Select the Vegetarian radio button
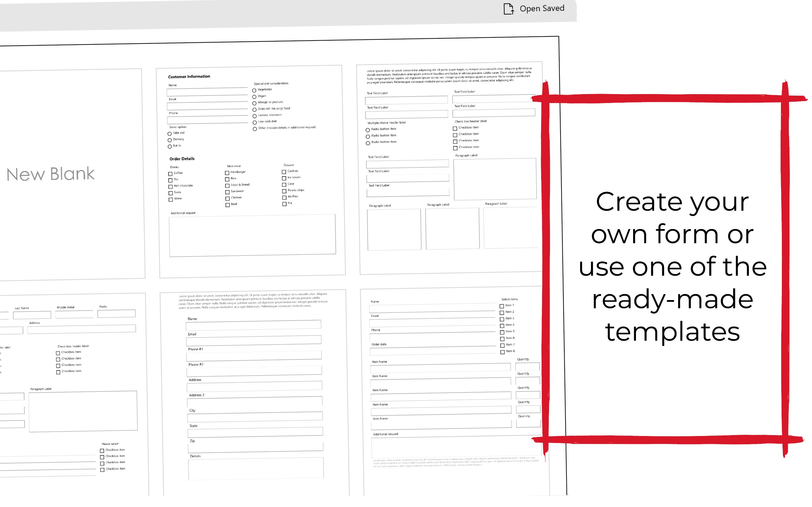Image resolution: width=812 pixels, height=507 pixels. coord(254,91)
